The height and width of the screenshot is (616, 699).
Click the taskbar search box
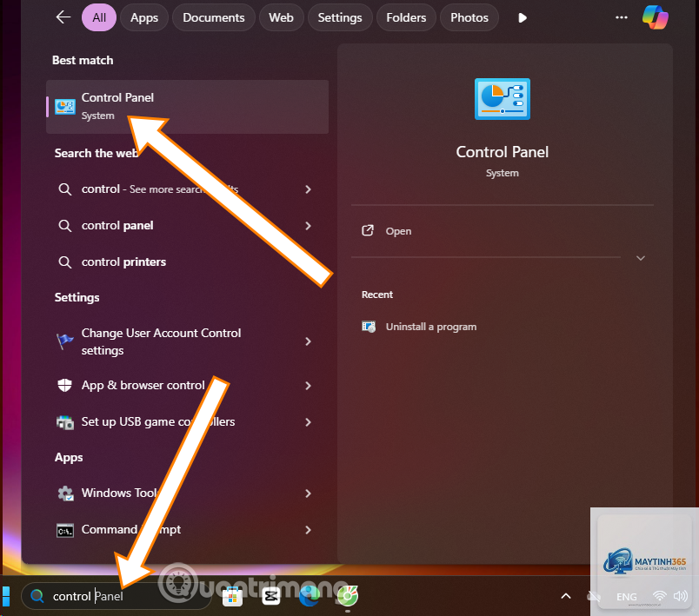(x=116, y=596)
